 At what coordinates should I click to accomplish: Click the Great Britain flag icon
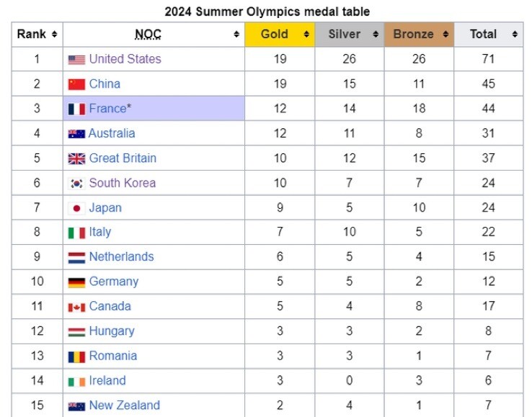76,158
